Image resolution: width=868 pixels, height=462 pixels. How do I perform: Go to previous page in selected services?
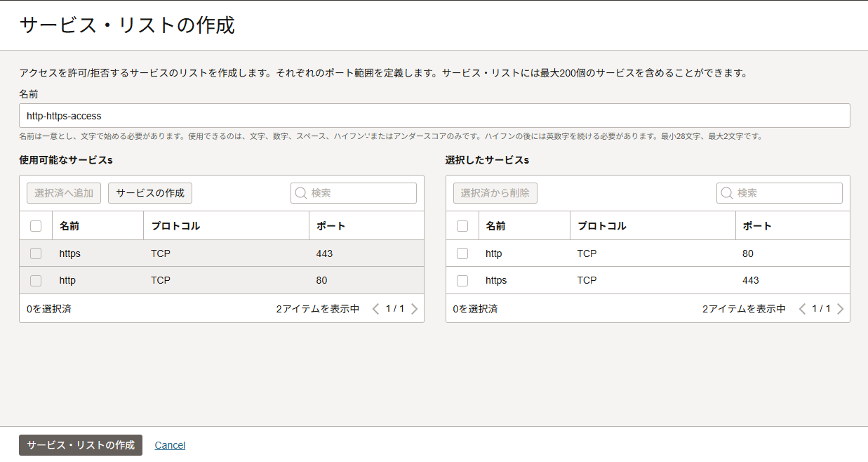tap(802, 309)
